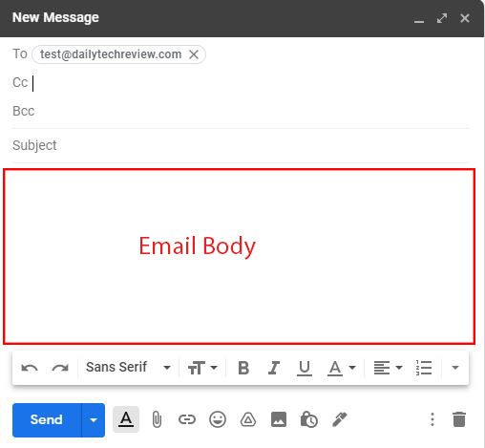Click the To label
The width and height of the screenshot is (485, 448).
click(x=20, y=53)
